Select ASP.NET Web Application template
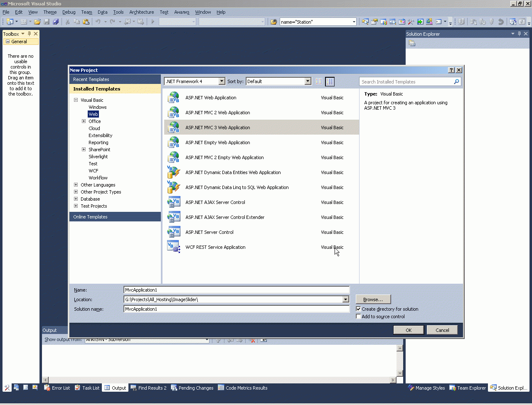 (x=261, y=98)
